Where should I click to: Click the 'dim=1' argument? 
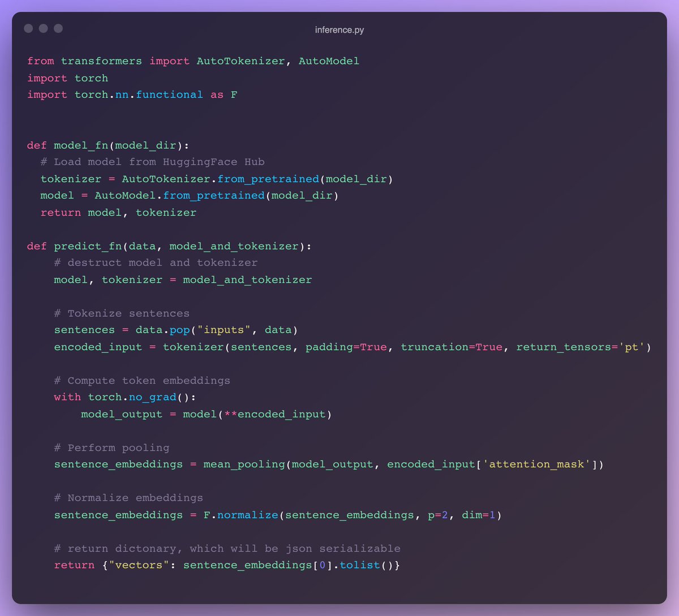pos(479,515)
